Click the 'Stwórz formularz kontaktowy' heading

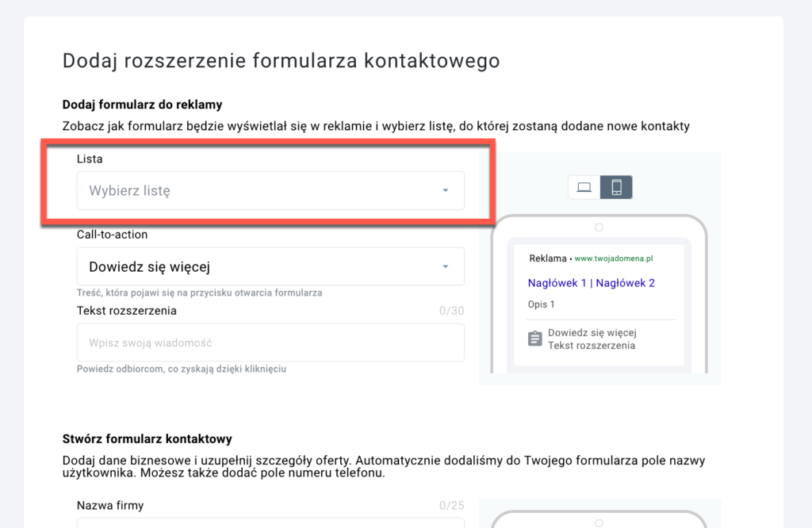pyautogui.click(x=147, y=439)
